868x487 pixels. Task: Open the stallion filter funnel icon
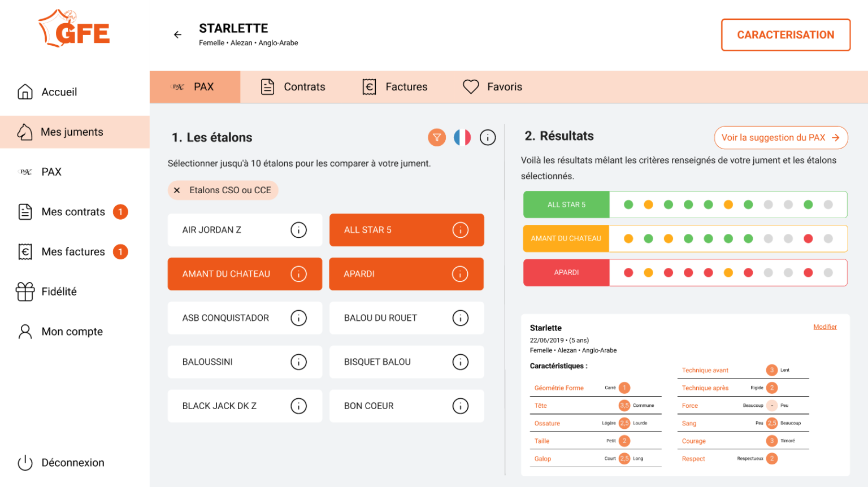[436, 137]
